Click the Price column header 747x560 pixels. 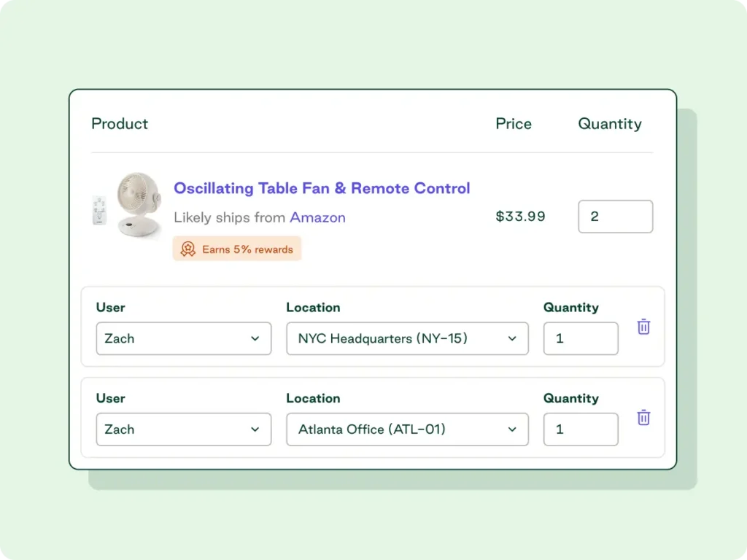514,124
